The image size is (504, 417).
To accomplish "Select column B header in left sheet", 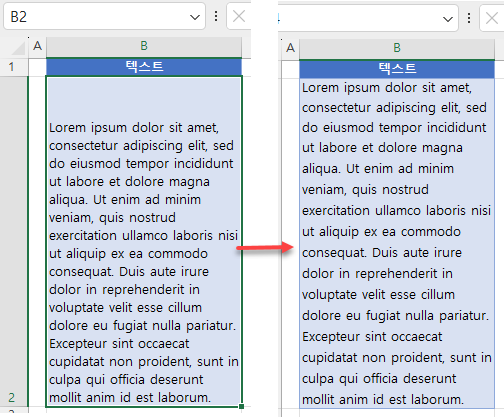I will 144,47.
